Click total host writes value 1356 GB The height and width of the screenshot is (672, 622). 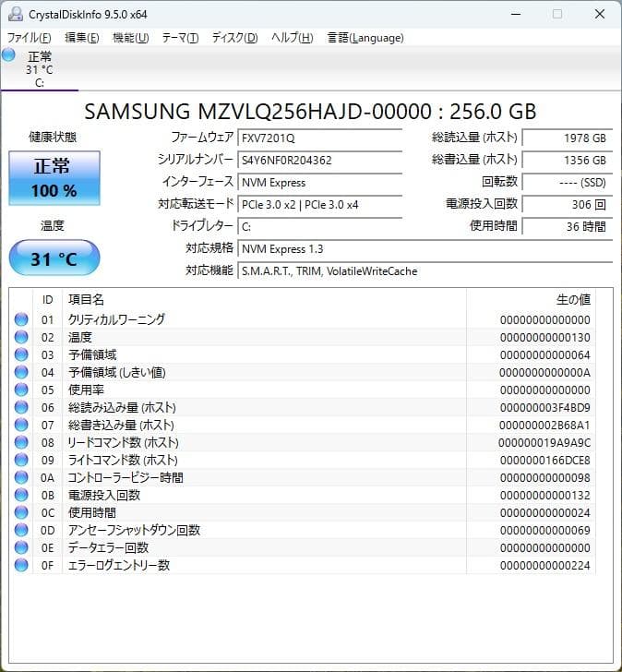click(568, 161)
